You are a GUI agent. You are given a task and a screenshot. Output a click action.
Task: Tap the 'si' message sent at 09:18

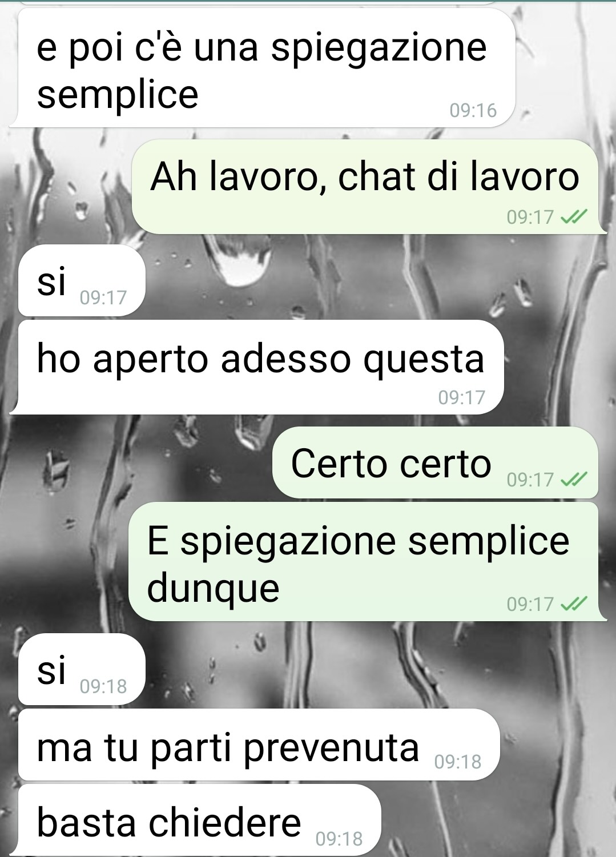coord(82,669)
